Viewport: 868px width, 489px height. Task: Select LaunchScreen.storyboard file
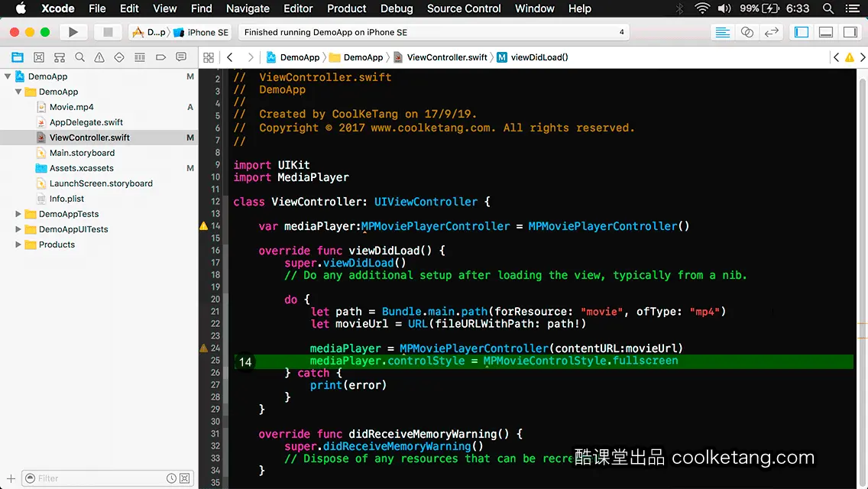(101, 183)
